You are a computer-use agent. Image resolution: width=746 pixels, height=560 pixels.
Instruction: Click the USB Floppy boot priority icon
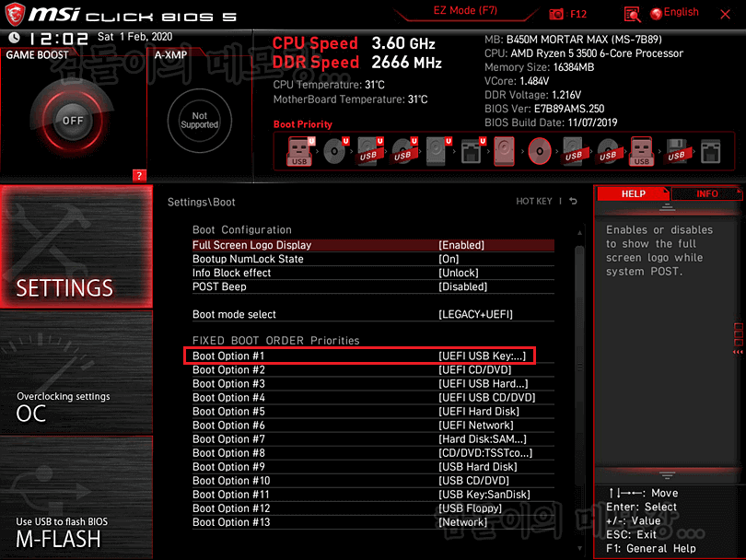click(677, 151)
